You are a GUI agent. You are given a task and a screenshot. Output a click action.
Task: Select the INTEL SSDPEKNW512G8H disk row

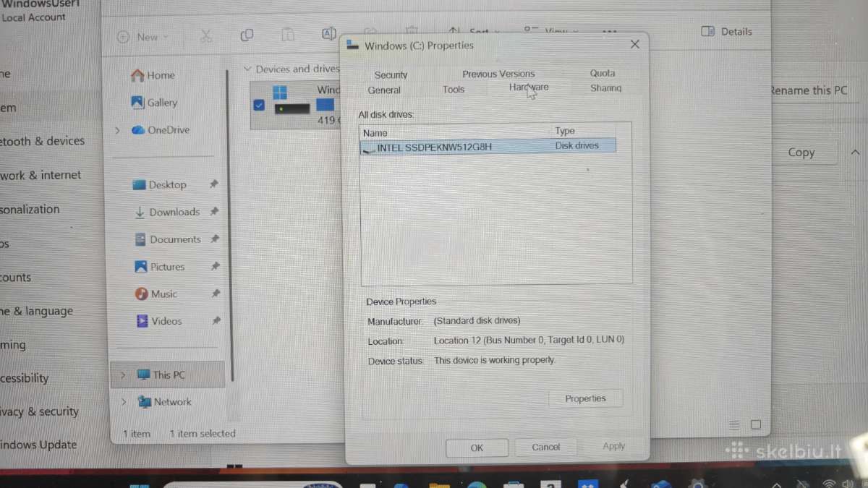point(488,147)
